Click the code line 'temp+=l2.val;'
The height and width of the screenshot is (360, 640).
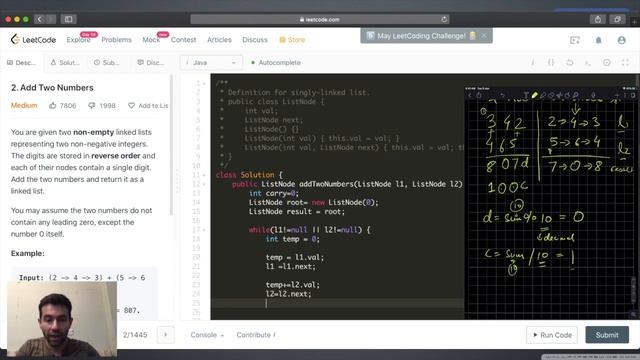tap(293, 285)
